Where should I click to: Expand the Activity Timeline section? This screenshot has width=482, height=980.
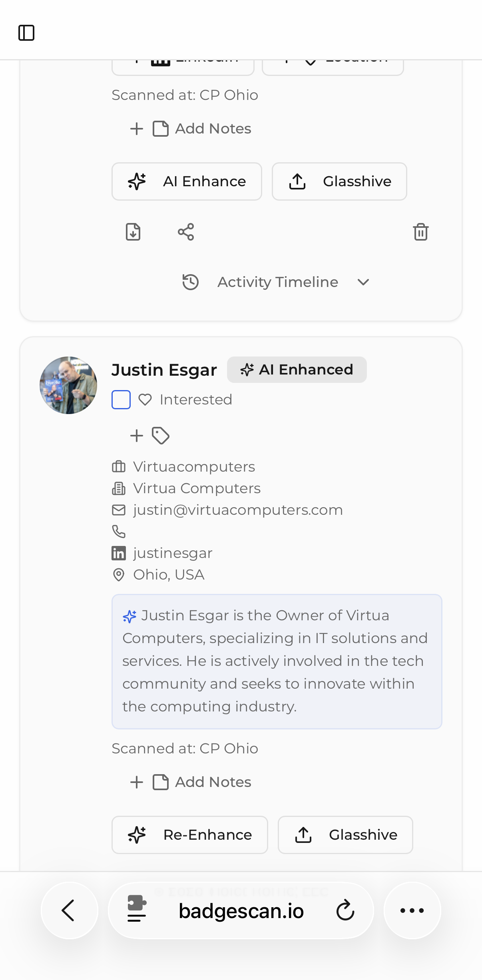(x=277, y=282)
